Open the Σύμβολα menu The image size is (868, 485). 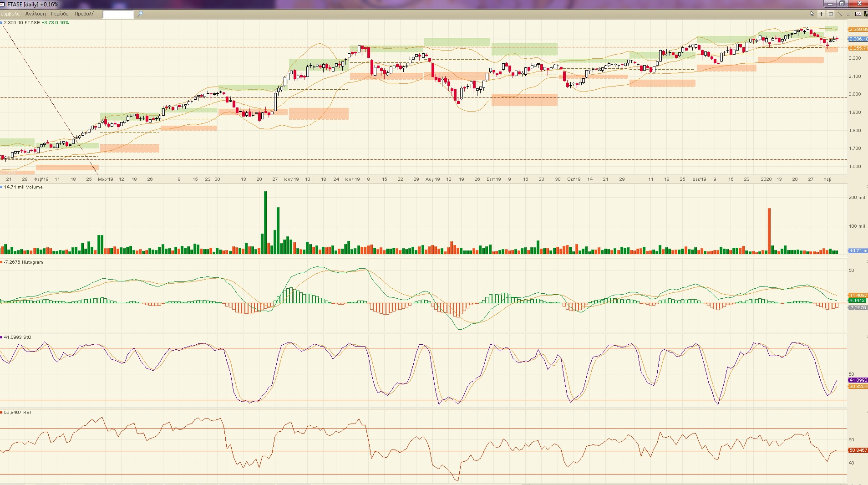click(x=10, y=14)
